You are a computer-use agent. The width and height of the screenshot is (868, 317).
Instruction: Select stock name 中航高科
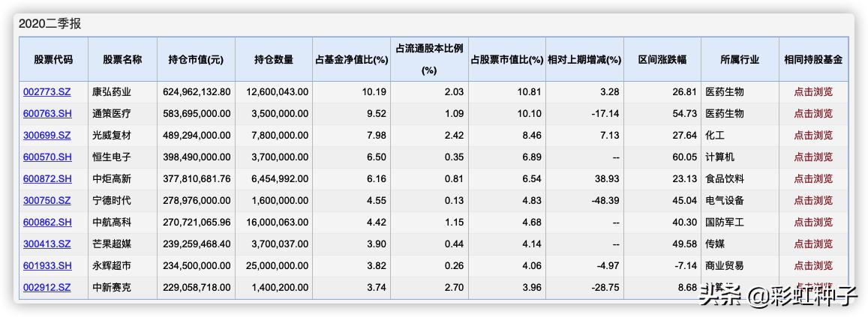(x=112, y=223)
